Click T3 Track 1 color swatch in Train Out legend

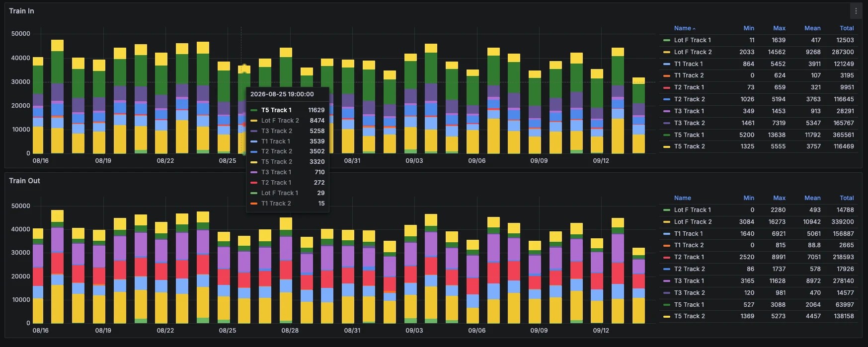[667, 281]
